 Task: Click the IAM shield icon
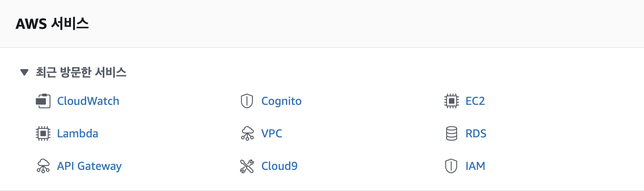(x=452, y=166)
